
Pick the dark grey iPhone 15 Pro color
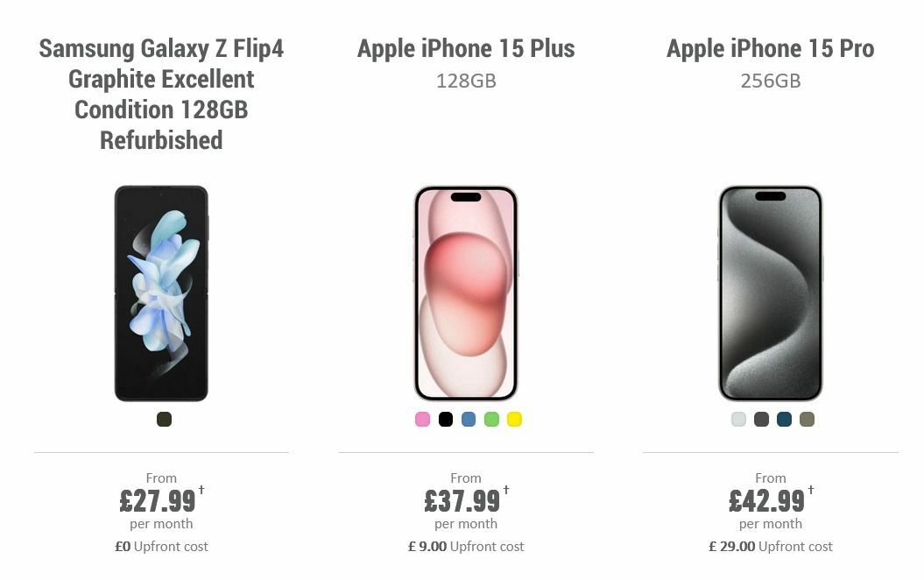coord(759,419)
